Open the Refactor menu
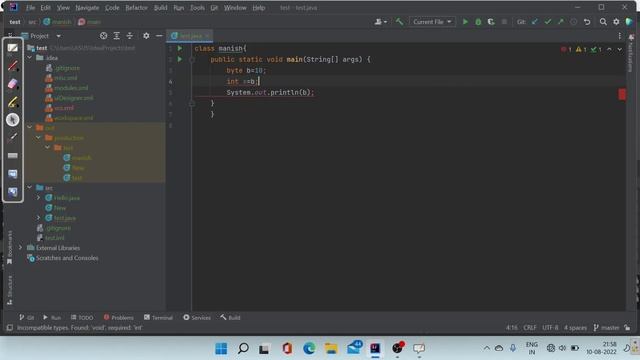Viewport: 640px width, 360px height. pos(136,8)
